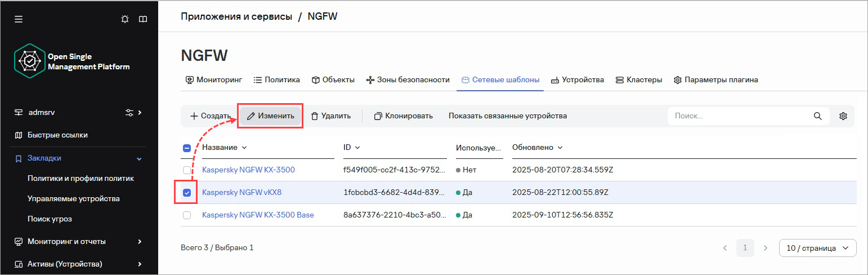
Task: Click page number 1
Action: point(745,248)
